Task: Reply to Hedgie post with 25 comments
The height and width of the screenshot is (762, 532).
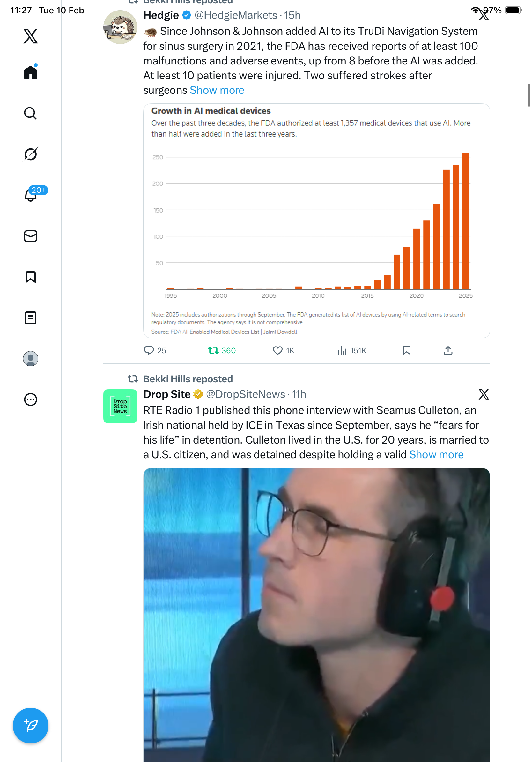Action: click(155, 350)
